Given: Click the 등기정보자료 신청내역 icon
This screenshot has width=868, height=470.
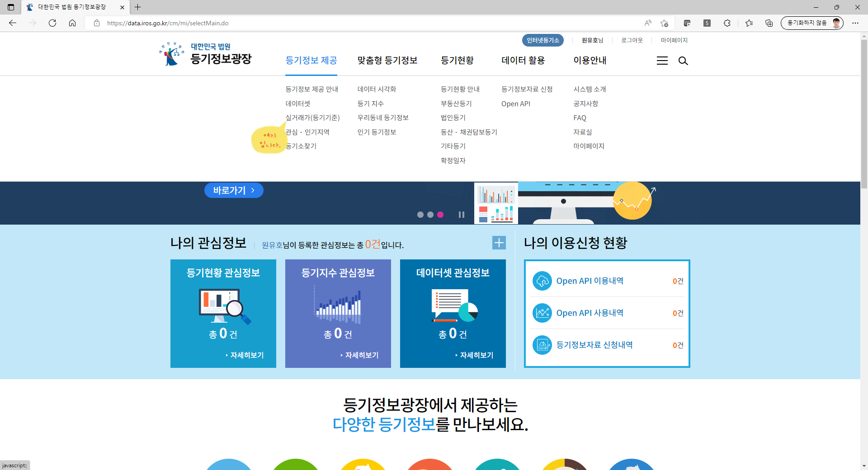Looking at the screenshot, I should pos(542,345).
